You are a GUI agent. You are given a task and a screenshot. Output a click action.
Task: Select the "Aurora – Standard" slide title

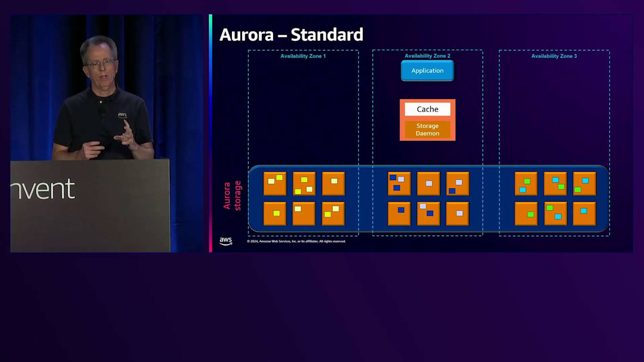(291, 35)
